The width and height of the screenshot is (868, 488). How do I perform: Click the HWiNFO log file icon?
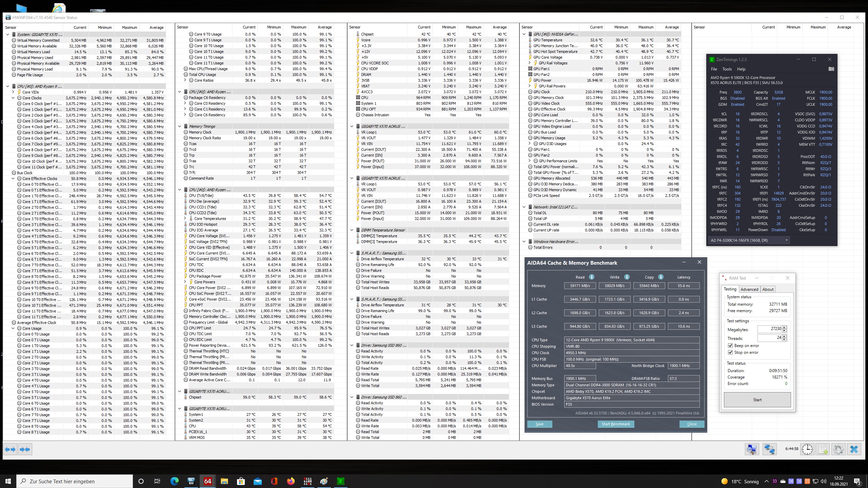(823, 449)
